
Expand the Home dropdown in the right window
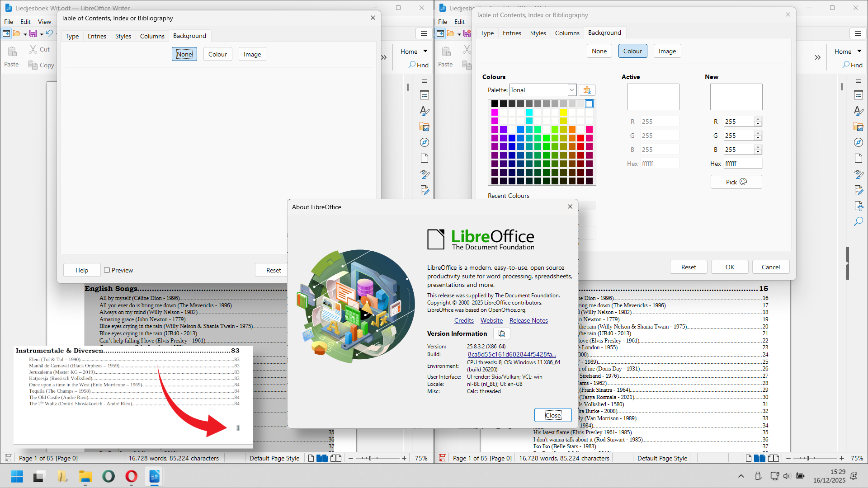pos(859,51)
